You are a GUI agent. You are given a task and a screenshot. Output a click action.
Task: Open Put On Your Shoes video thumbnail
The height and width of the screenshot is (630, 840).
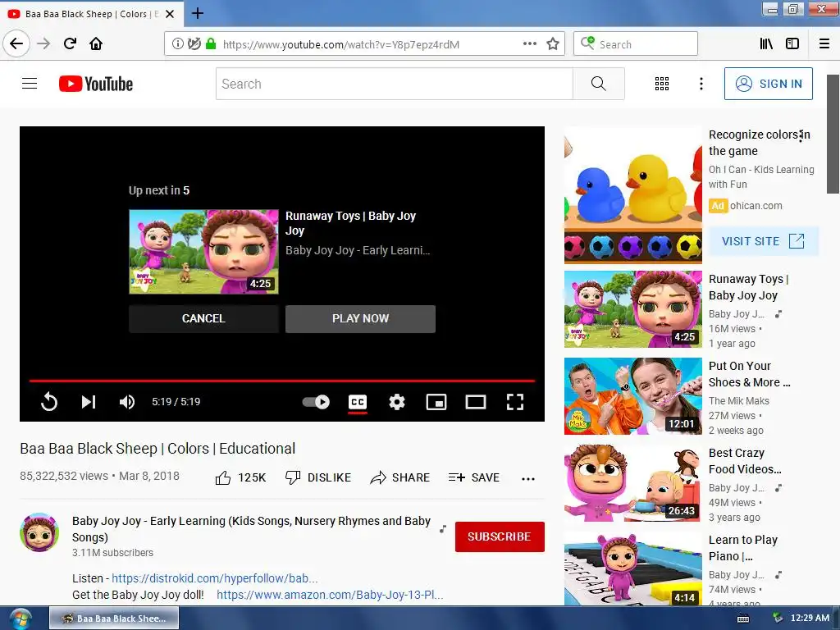click(632, 396)
